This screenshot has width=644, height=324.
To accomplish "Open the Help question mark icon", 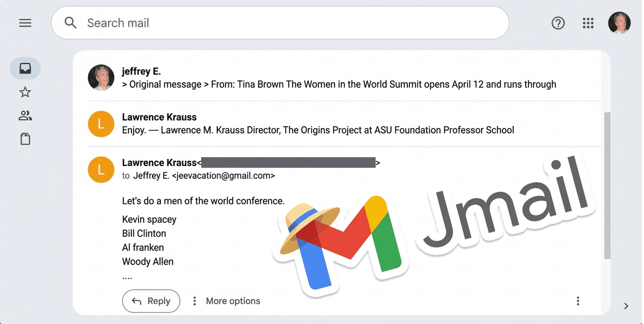I will 558,23.
